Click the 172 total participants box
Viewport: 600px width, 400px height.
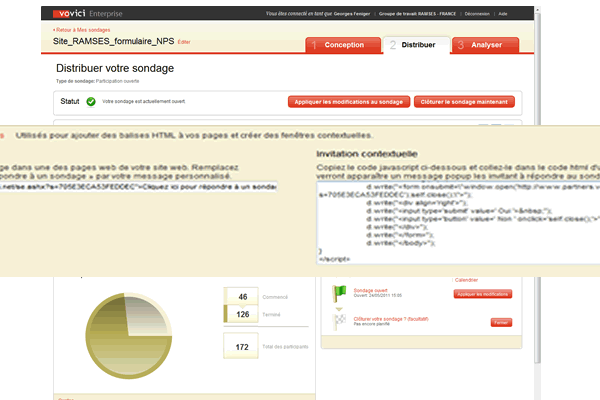coord(241,346)
